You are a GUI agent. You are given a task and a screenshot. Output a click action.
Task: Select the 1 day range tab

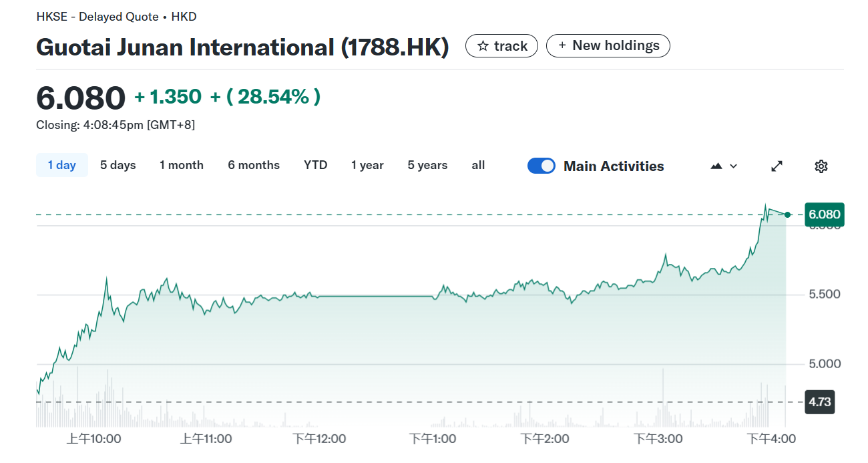62,165
